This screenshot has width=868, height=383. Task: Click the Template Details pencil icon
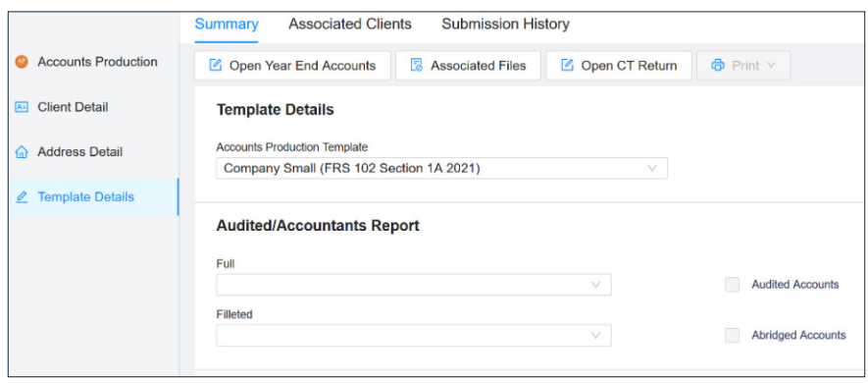point(22,196)
